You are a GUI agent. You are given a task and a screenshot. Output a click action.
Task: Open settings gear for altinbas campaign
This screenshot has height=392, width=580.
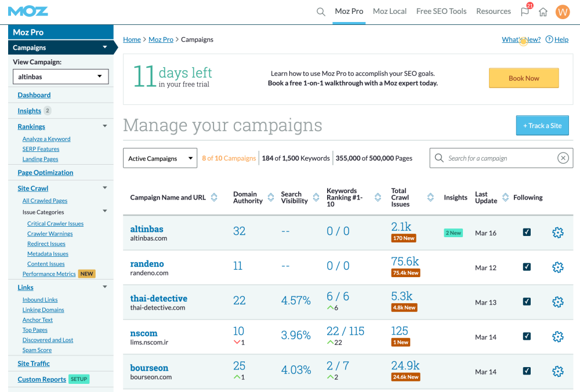tap(558, 233)
